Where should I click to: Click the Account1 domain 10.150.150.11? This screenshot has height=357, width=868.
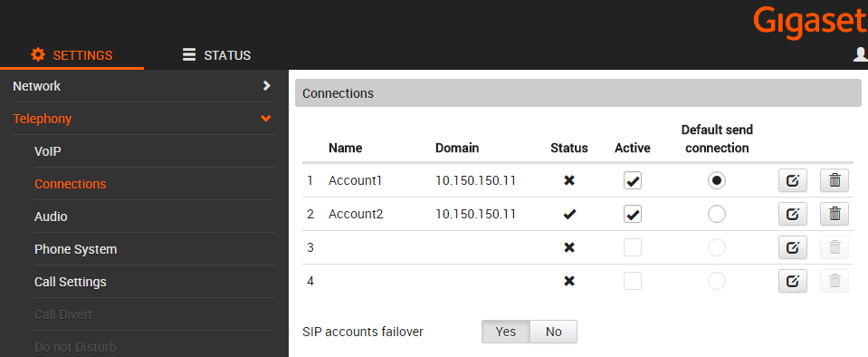click(475, 180)
